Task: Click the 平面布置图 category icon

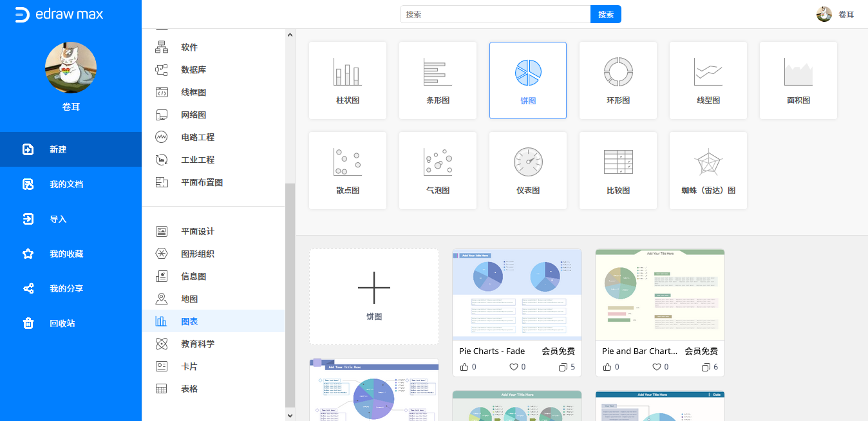Action: (162, 182)
